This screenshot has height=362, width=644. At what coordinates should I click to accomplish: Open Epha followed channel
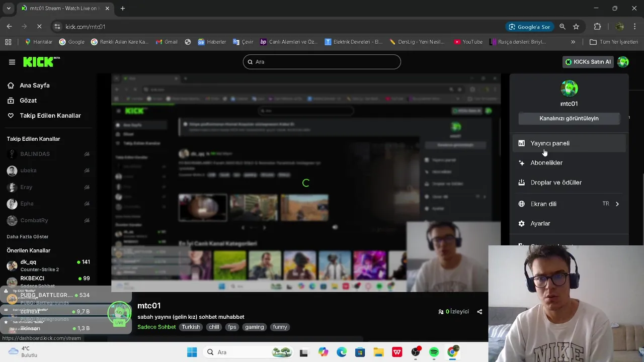(x=48, y=204)
